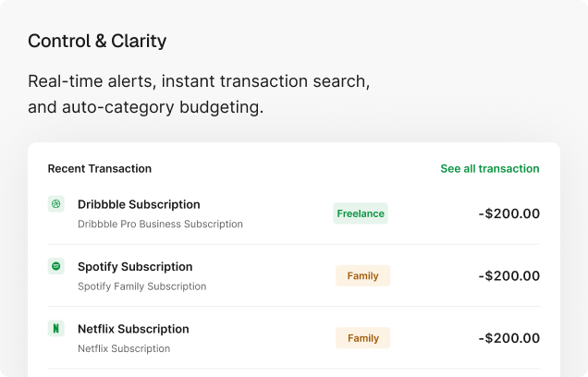Click the Netflix transaction amount -$200.00
Screen dimensions: 588x377
pyautogui.click(x=508, y=338)
